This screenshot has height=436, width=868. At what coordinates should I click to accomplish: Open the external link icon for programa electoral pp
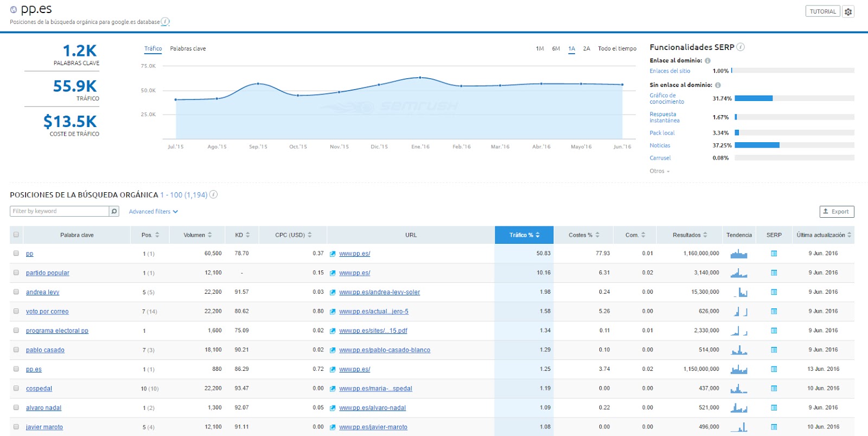tap(333, 331)
